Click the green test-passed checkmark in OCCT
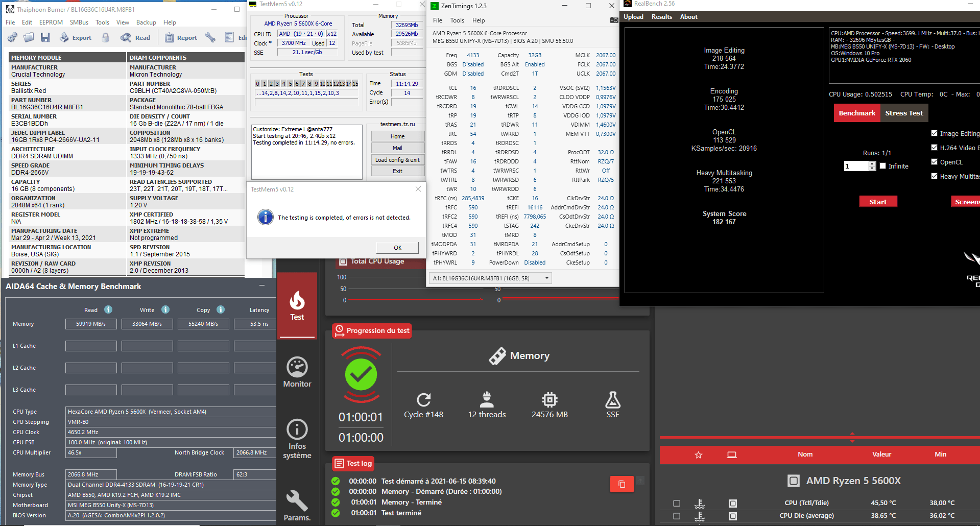 (361, 375)
